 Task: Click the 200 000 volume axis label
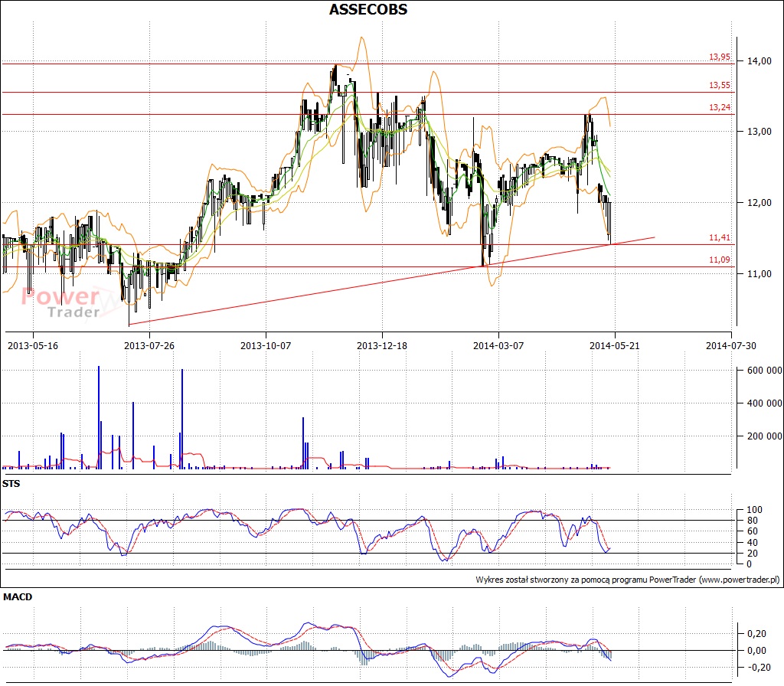click(x=765, y=436)
